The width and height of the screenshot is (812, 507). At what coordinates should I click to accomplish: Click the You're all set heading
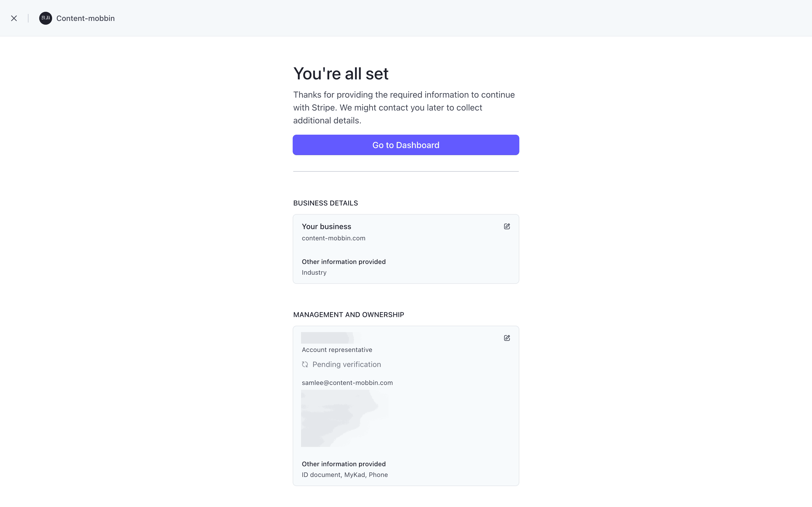pos(340,74)
